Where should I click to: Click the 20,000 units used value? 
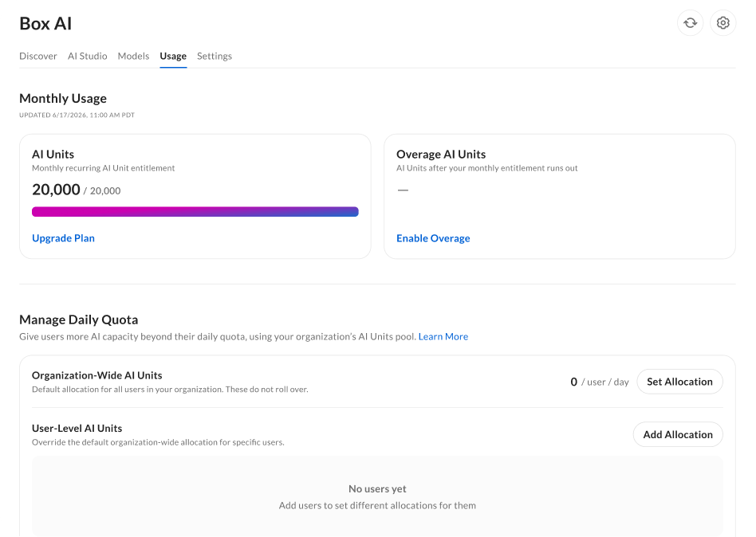tap(56, 190)
